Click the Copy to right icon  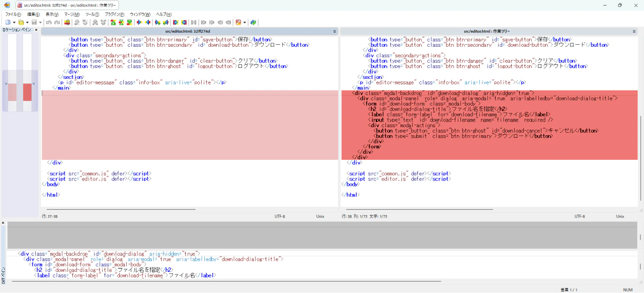(x=139, y=23)
